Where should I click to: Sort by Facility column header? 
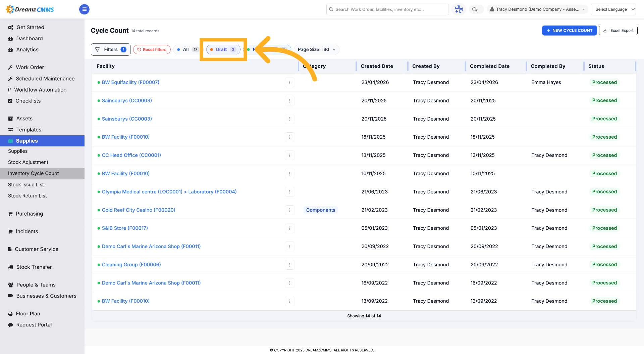tap(106, 66)
